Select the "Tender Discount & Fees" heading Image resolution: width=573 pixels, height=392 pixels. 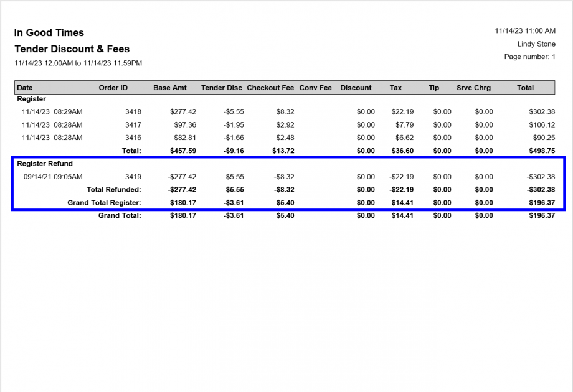pos(72,49)
